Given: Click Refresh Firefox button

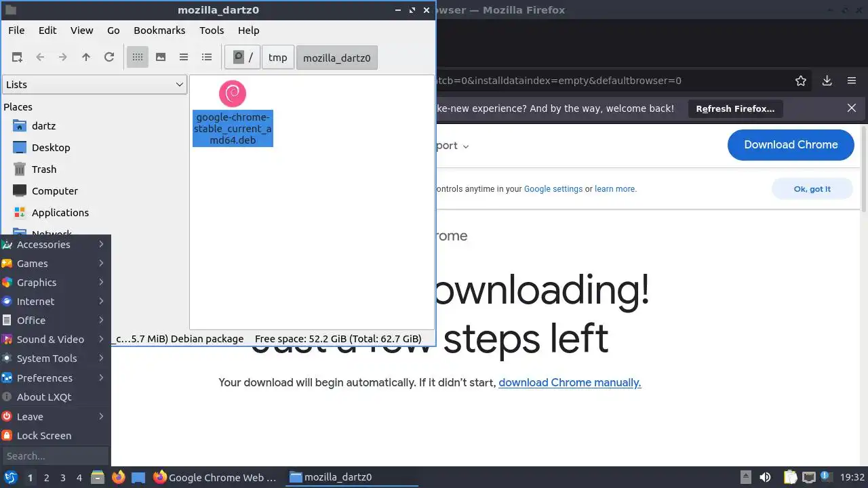Looking at the screenshot, I should [735, 108].
